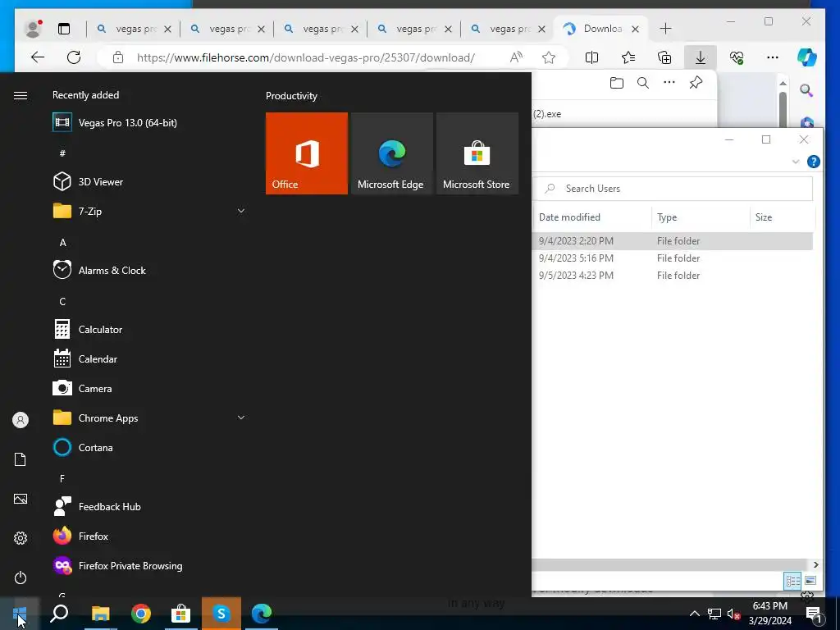Pin the Downloads panel
This screenshot has width=840, height=630.
click(696, 83)
